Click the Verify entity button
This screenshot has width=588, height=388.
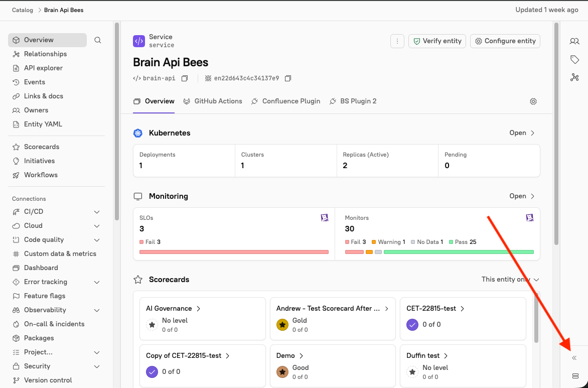coord(437,41)
